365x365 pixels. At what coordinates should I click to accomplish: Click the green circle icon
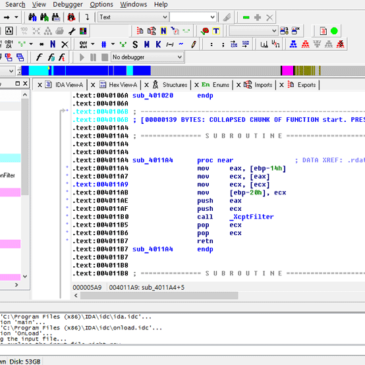click(334, 31)
